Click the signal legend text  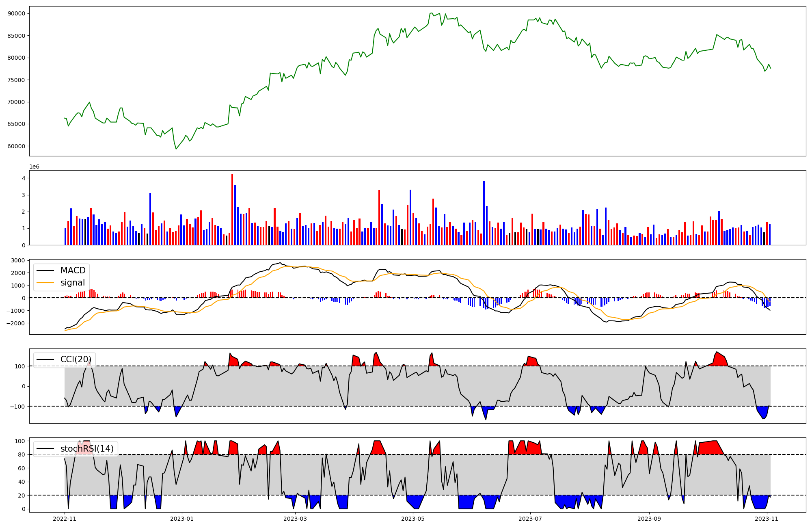pyautogui.click(x=73, y=283)
